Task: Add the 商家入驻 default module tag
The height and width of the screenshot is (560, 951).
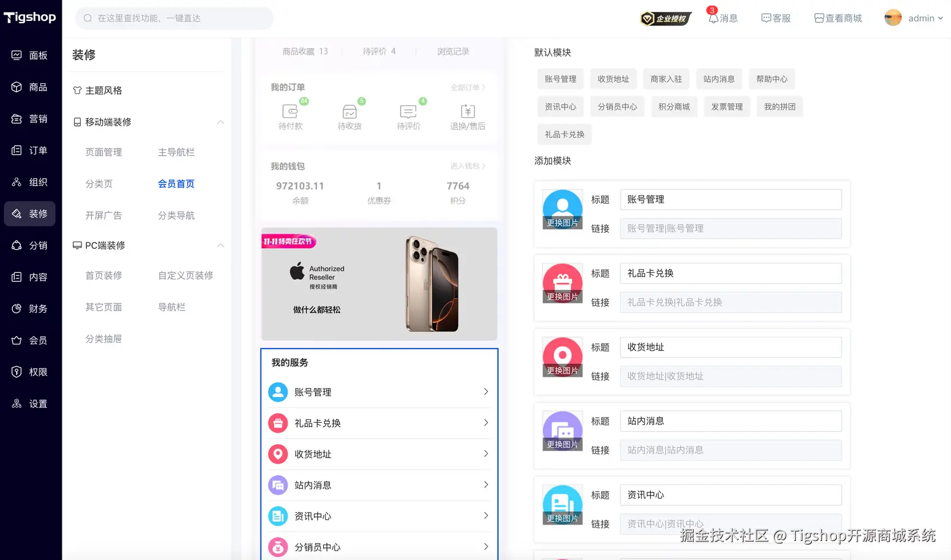Action: click(666, 79)
